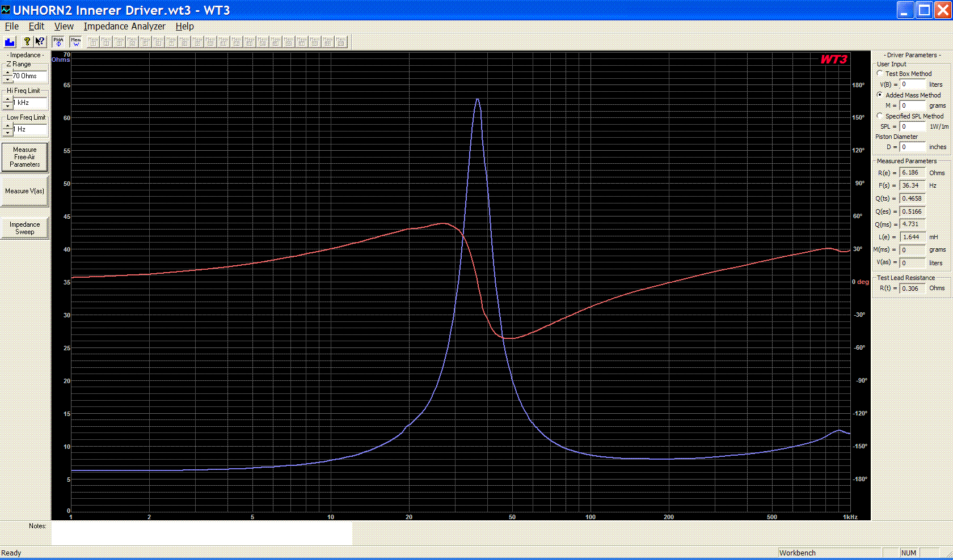The image size is (953, 560).
Task: Select the Mem 11 memory slot icon
Action: click(224, 41)
